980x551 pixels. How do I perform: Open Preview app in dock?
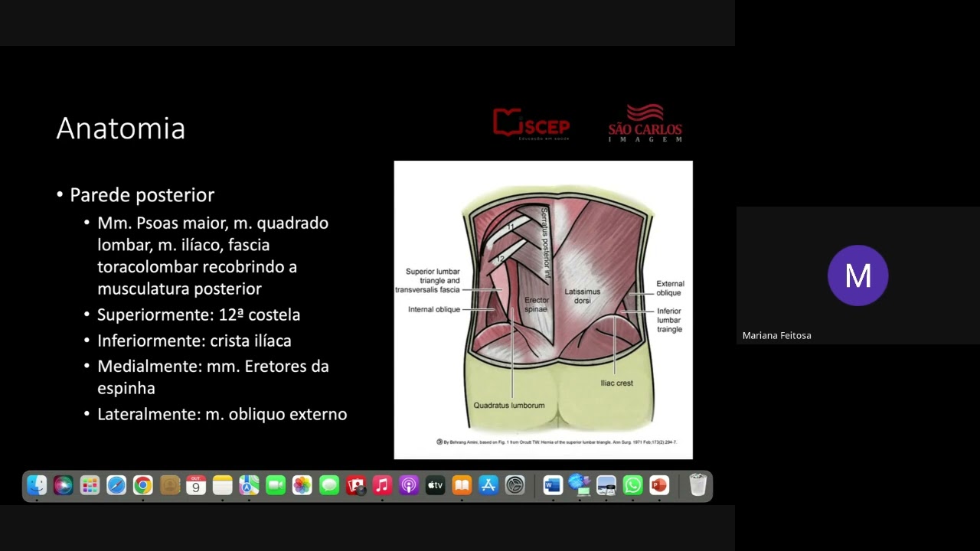pos(606,485)
